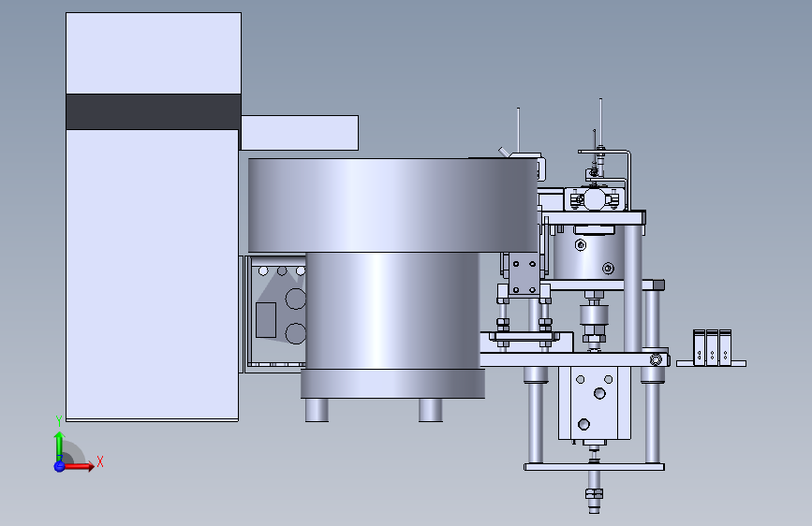The width and height of the screenshot is (812, 526).
Task: Select the wide upper bowl of the feeder
Action: click(x=392, y=205)
